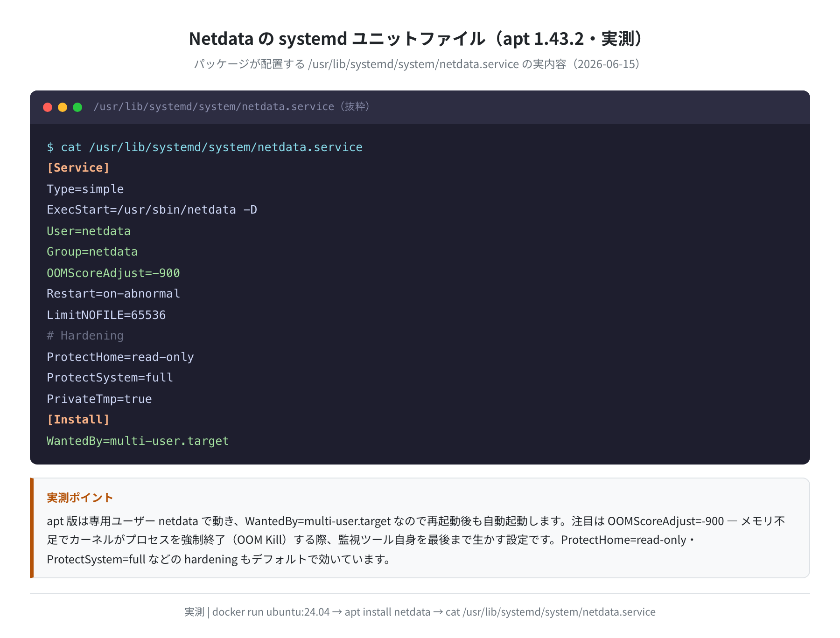
Task: Select the [Service] section header
Action: tap(78, 168)
